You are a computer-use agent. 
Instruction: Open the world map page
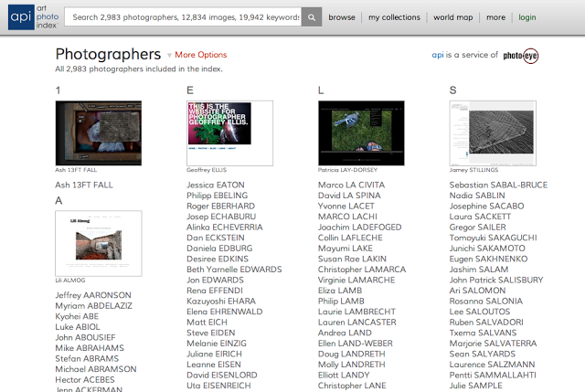(454, 17)
